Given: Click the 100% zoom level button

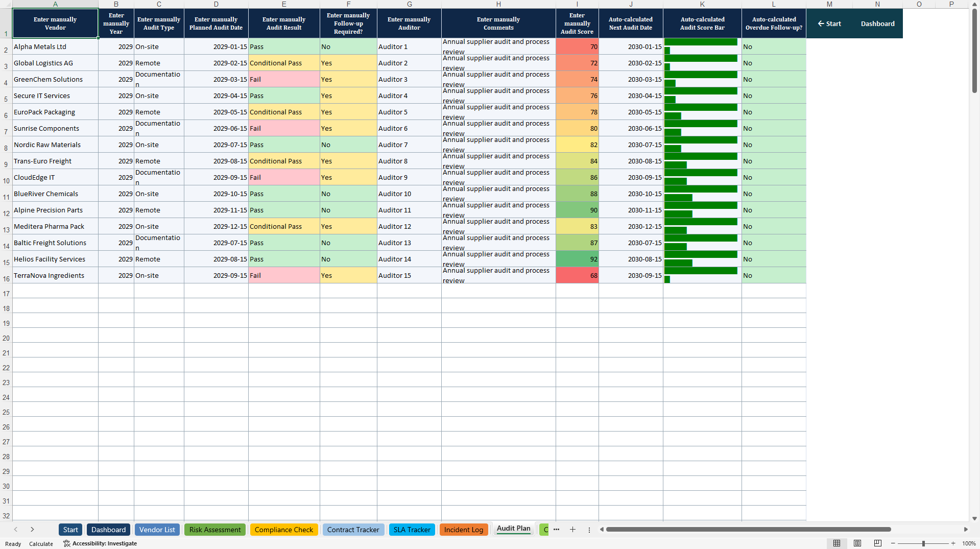Looking at the screenshot, I should [x=969, y=543].
